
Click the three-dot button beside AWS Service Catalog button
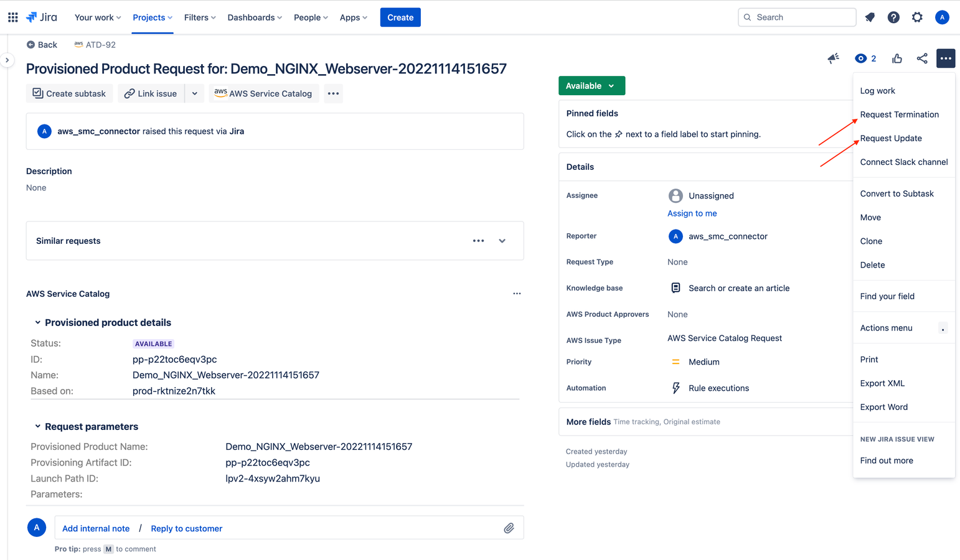333,93
